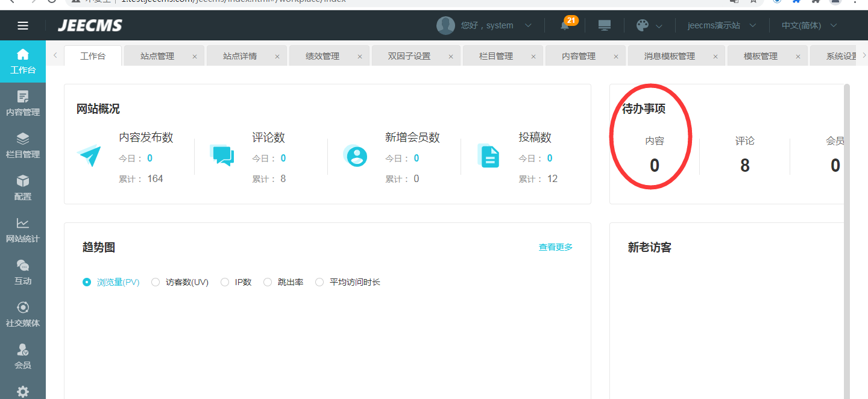Select the 跳出率 radio button

[268, 282]
